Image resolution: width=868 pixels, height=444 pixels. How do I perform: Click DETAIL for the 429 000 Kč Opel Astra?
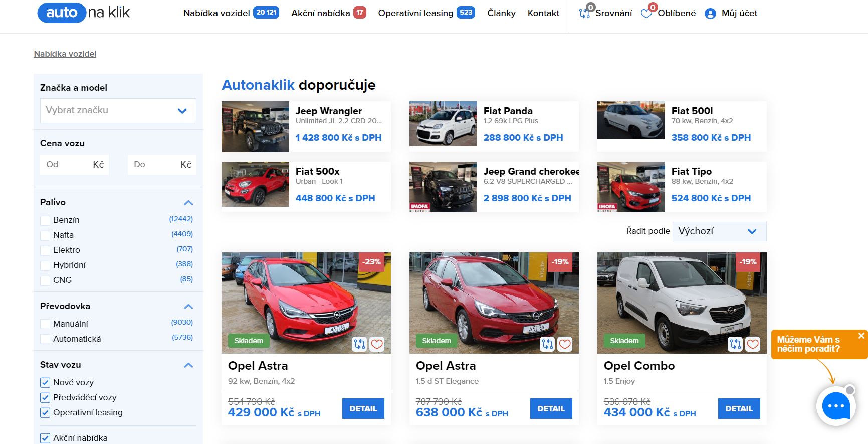point(363,409)
